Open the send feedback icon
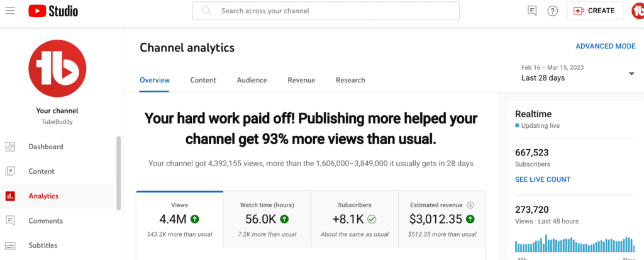 click(532, 11)
